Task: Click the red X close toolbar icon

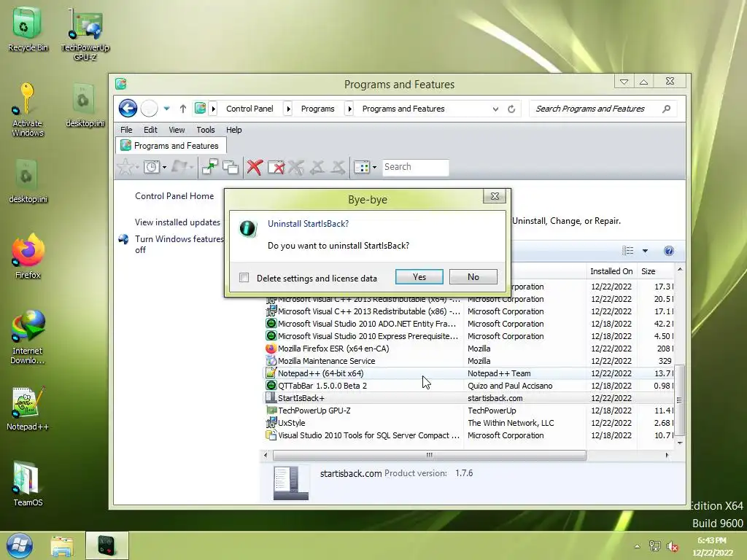Action: point(255,167)
